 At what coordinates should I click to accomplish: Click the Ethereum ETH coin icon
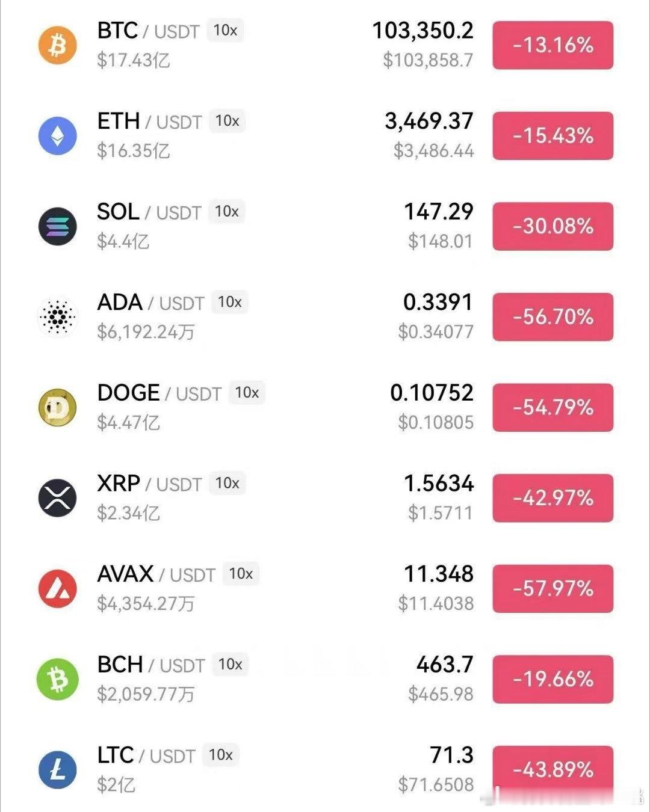click(58, 135)
